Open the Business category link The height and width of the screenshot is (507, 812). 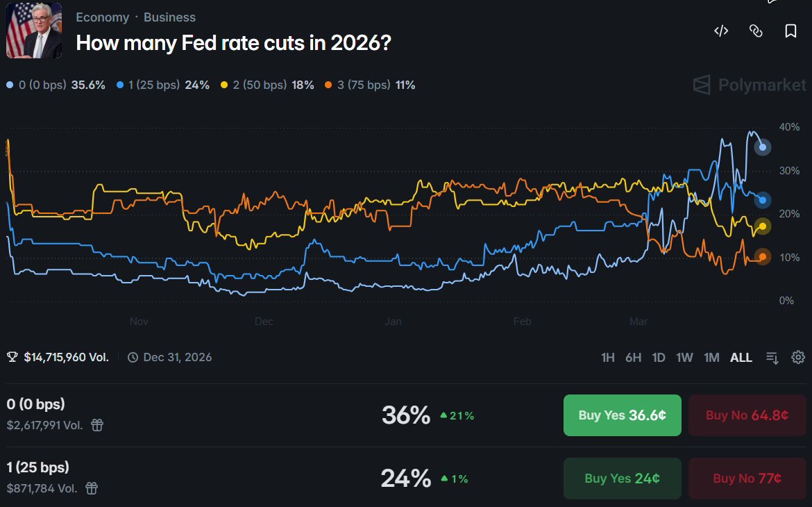point(169,17)
